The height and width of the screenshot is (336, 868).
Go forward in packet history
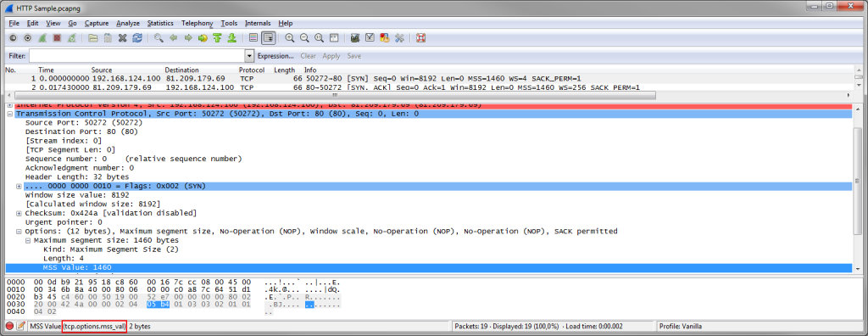click(187, 38)
